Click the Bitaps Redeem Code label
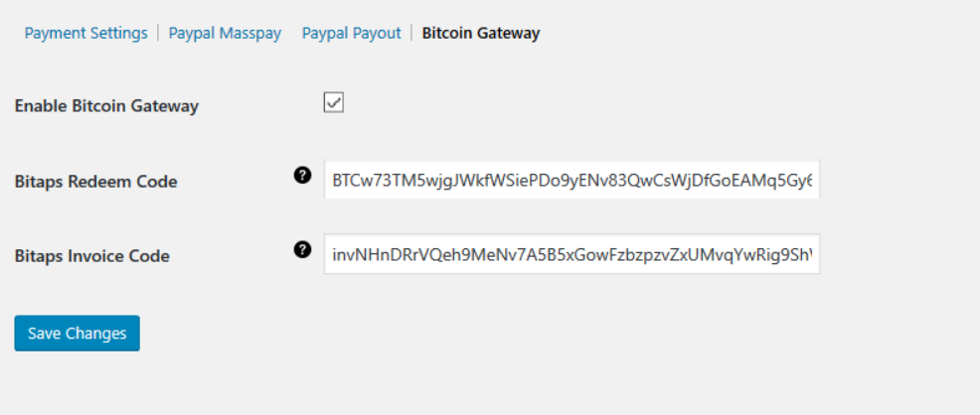The image size is (980, 415). pos(95,182)
